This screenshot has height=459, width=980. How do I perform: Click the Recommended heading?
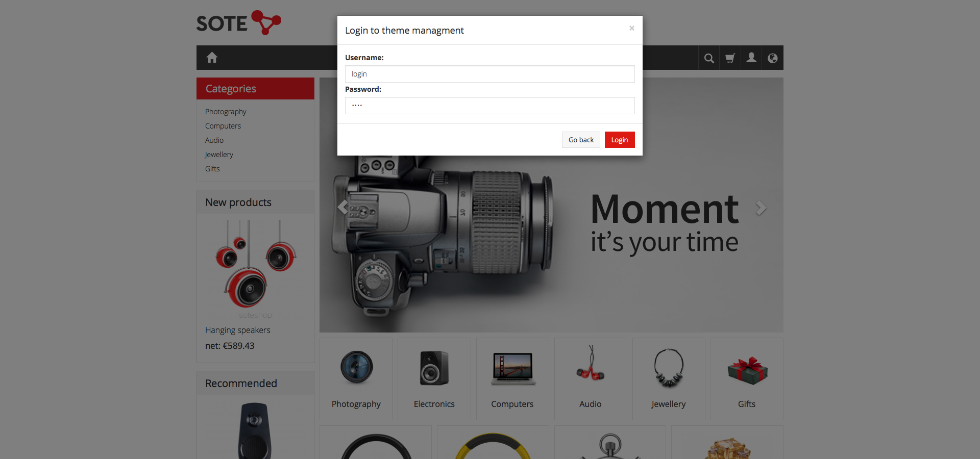click(x=241, y=384)
